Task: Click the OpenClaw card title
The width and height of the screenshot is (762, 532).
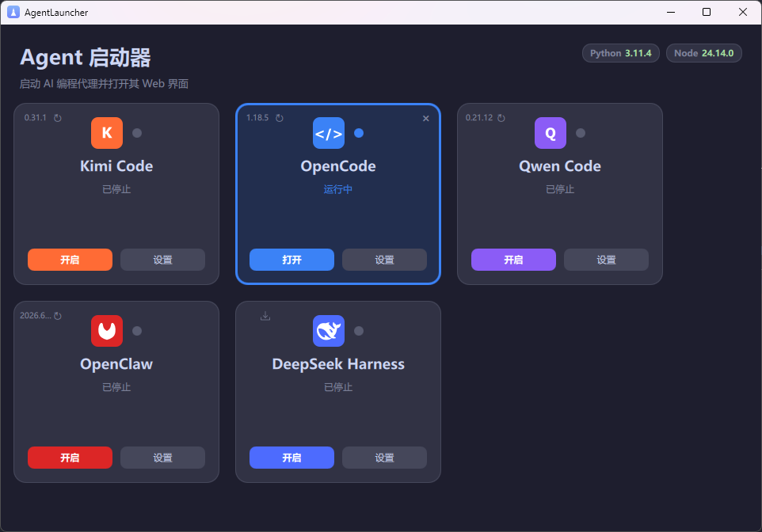Action: pos(116,364)
